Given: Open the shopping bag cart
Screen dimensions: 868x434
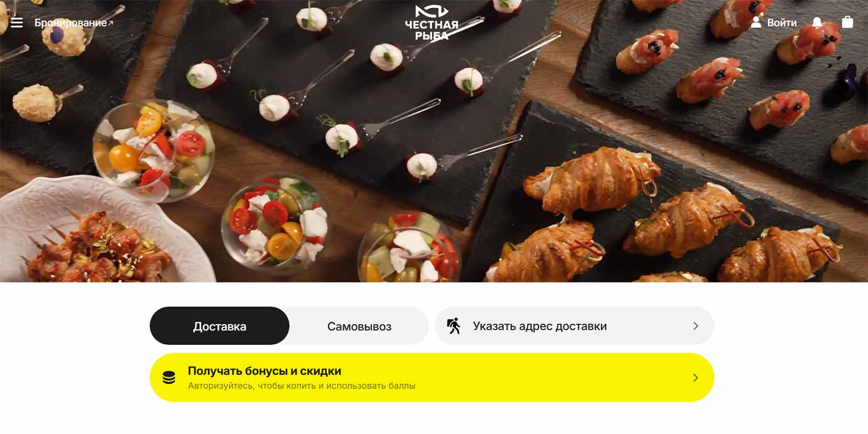Looking at the screenshot, I should click(x=848, y=22).
